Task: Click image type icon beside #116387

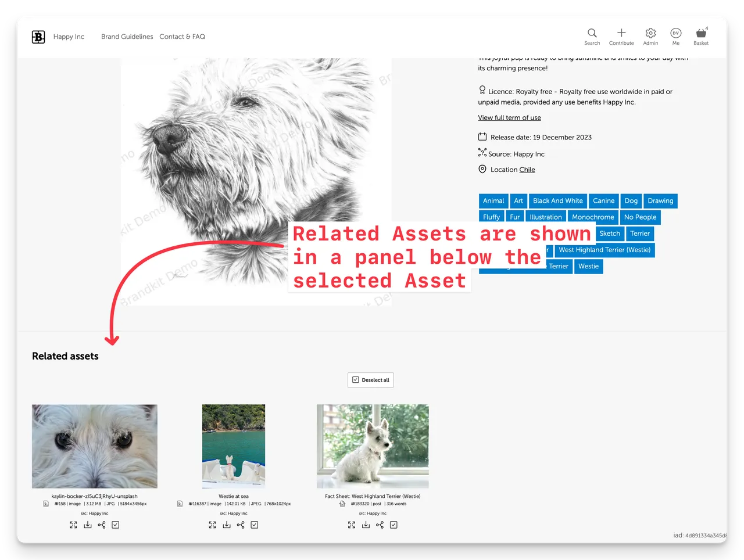Action: (180, 504)
